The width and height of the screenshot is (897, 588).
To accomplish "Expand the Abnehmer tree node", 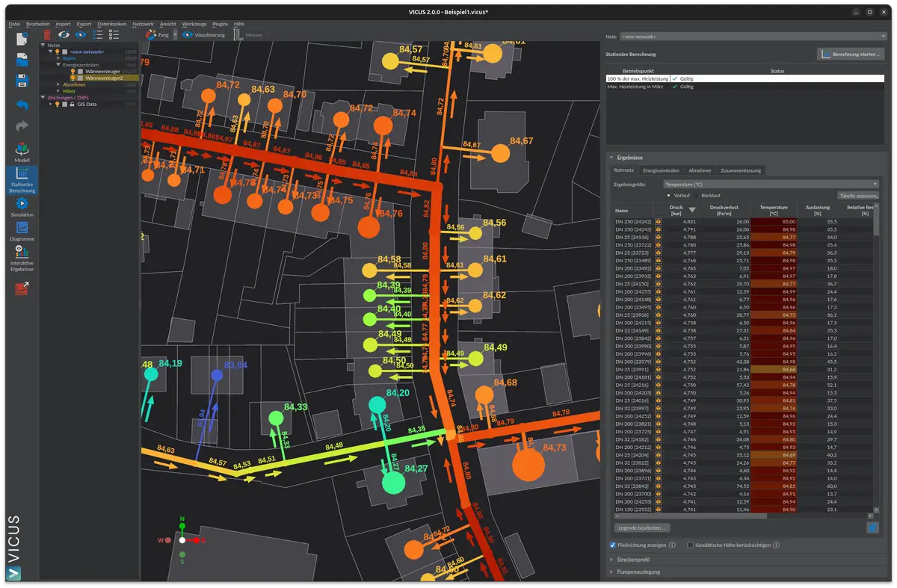I will [x=58, y=84].
